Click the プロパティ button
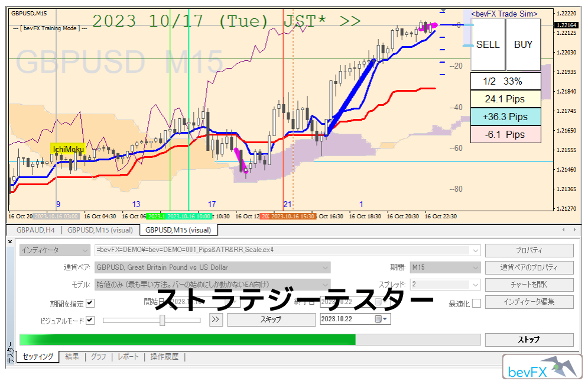This screenshot has width=588, height=384. coord(529,250)
